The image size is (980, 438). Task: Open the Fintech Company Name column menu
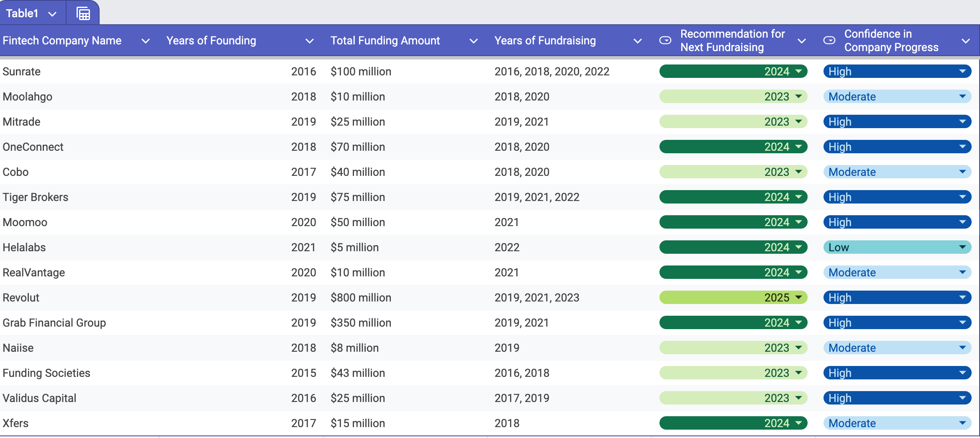point(146,41)
